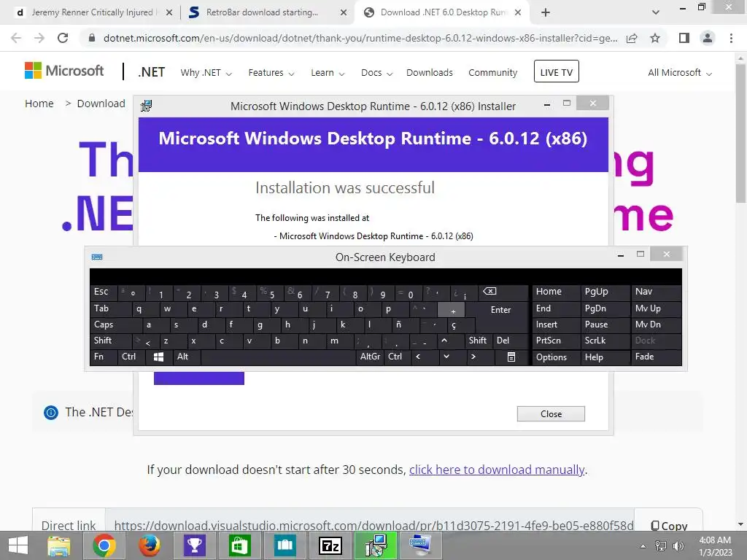Open the volume speaker icon in the tray
747x560 pixels.
678,546
